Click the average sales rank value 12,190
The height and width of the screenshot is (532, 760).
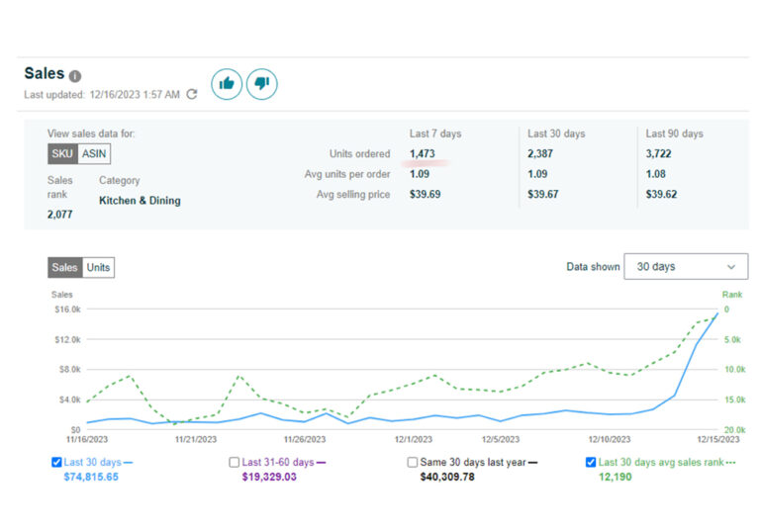click(615, 477)
